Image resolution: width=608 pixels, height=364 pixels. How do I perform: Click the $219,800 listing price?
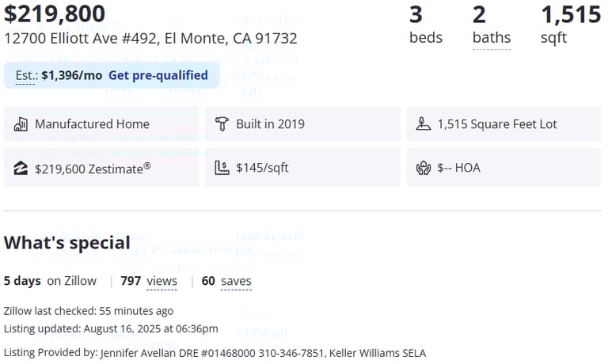55,13
